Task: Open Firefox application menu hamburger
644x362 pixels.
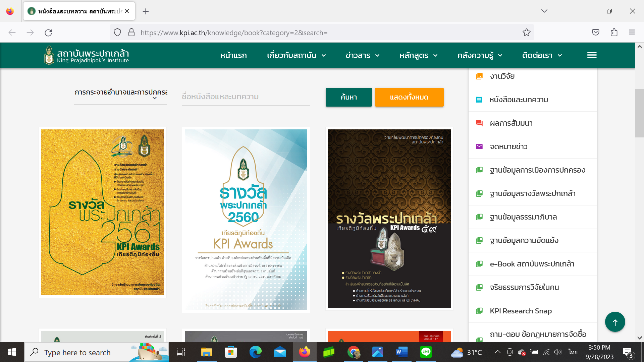Action: [x=632, y=33]
